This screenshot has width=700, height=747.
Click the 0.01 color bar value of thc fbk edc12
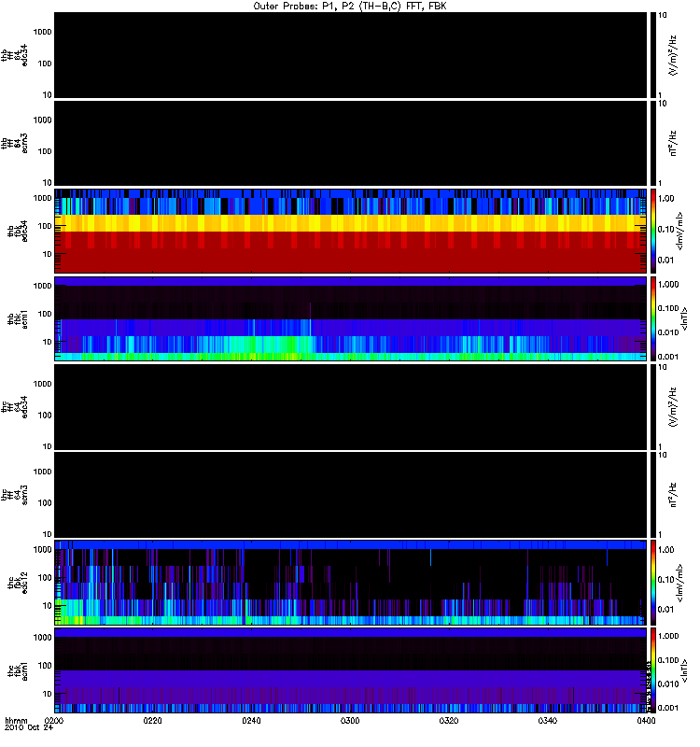point(666,610)
